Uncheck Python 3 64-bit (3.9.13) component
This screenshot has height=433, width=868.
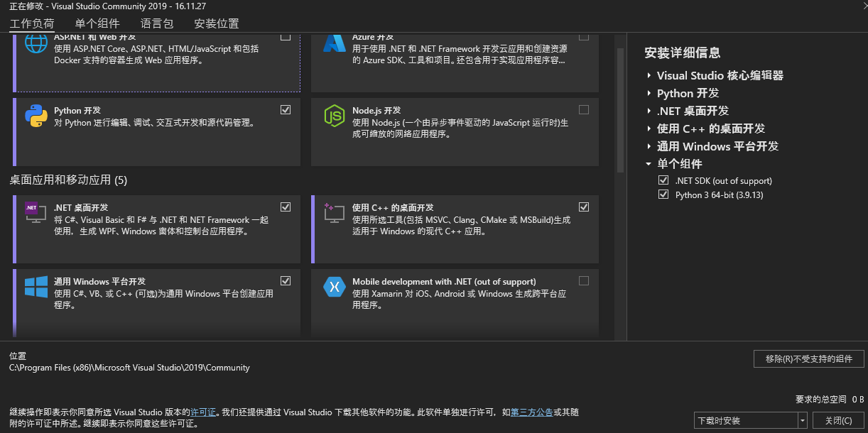[x=663, y=194]
